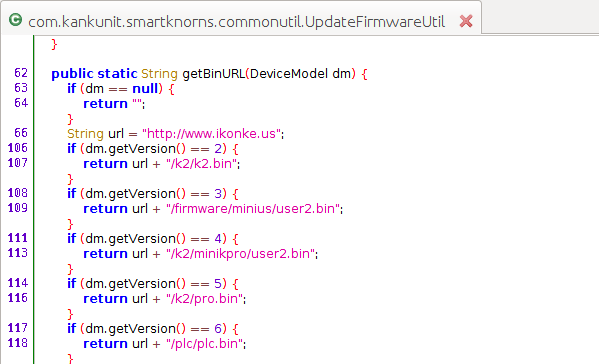Screen dimensions: 599x364
Task: Click the 'public static' keywords
Action: coord(94,74)
